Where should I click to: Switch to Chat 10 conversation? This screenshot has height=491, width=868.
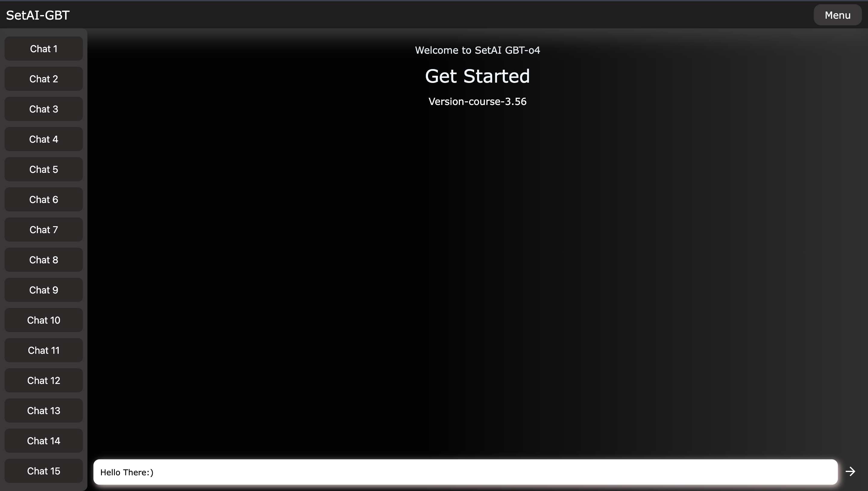click(43, 320)
